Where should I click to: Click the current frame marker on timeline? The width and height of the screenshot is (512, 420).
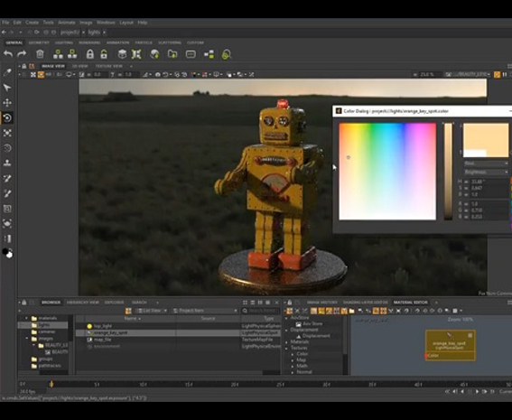click(51, 385)
